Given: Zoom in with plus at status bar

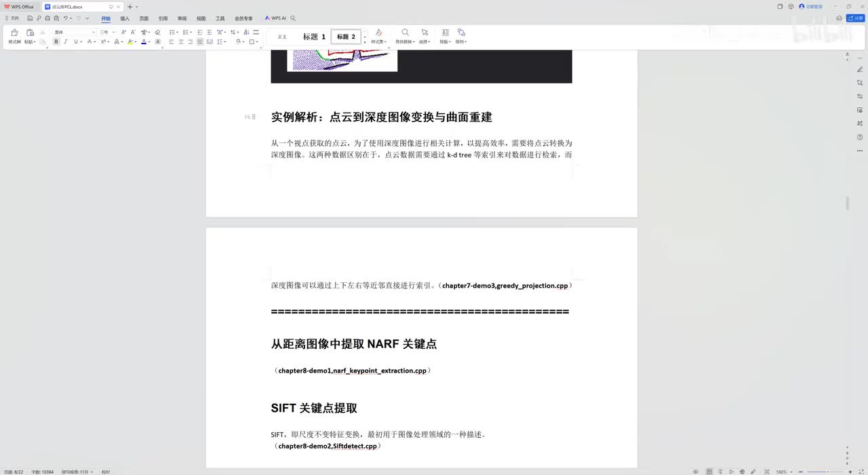Looking at the screenshot, I should point(850,472).
